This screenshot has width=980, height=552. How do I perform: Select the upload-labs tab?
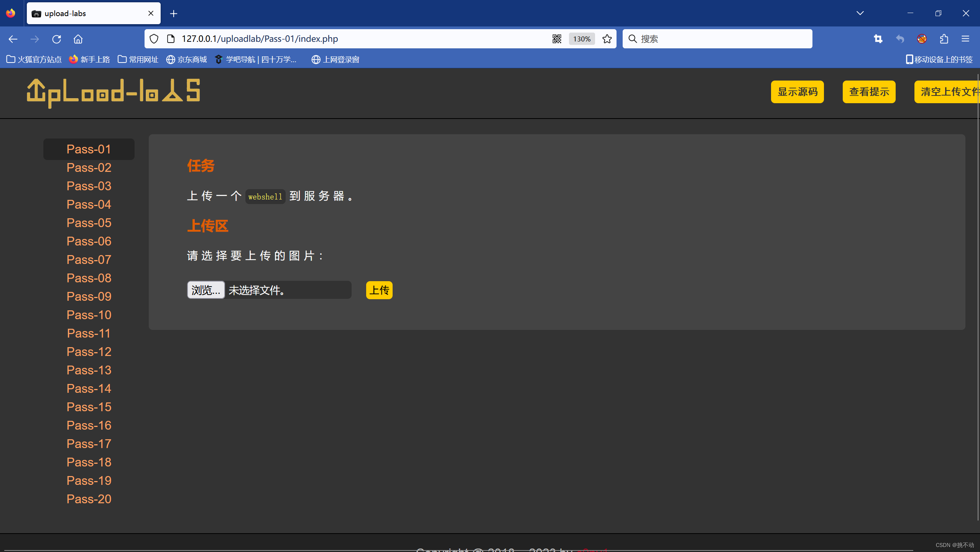point(94,13)
